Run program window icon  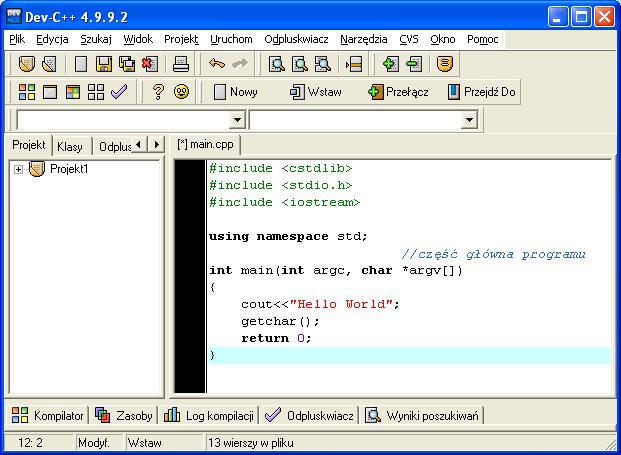point(50,92)
